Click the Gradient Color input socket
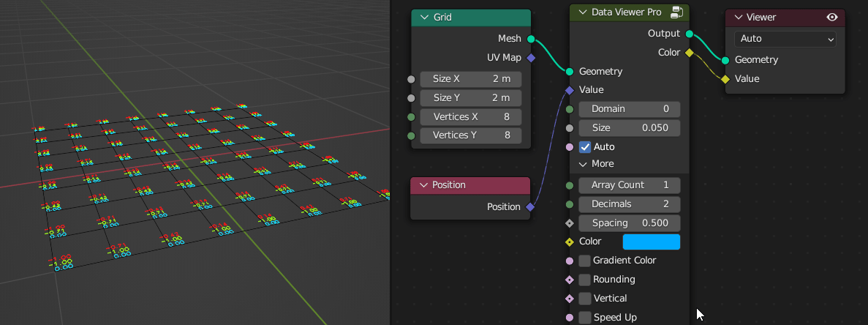 tap(570, 261)
